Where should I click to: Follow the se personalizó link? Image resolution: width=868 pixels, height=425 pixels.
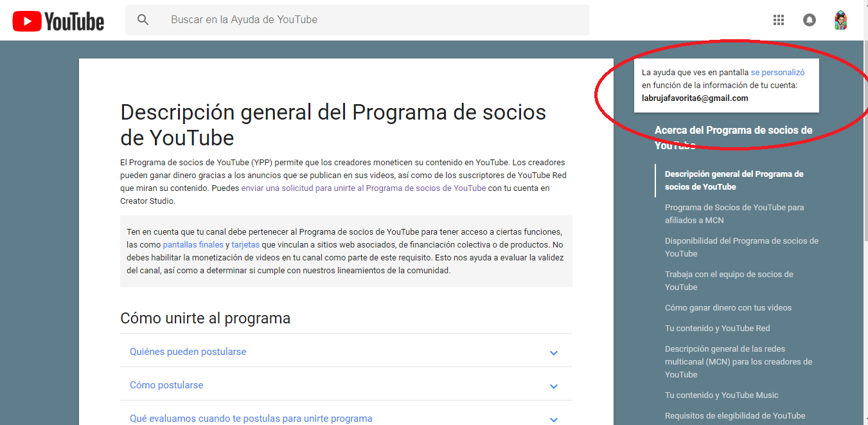point(777,73)
